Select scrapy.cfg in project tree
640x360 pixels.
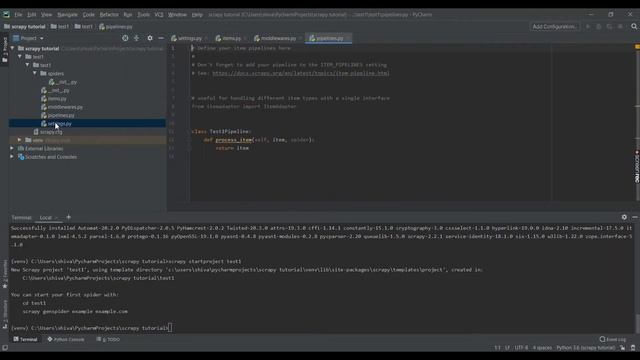[48, 132]
